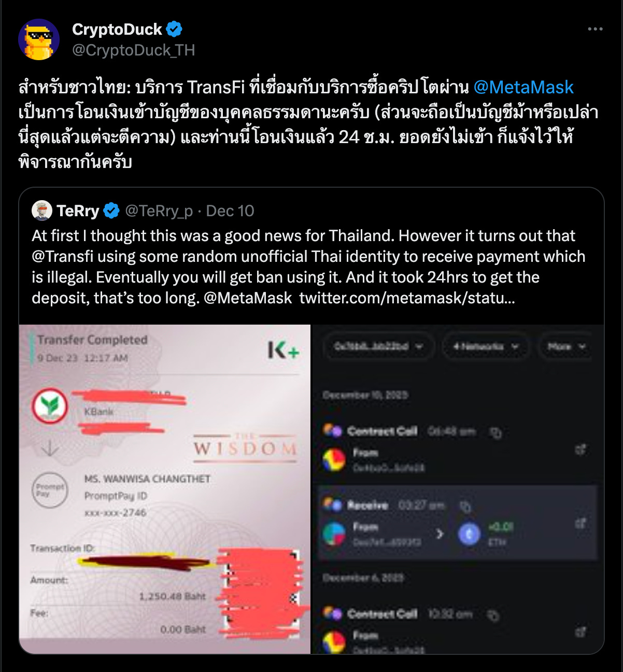Click the ETH token icon in Receive row

(x=469, y=534)
